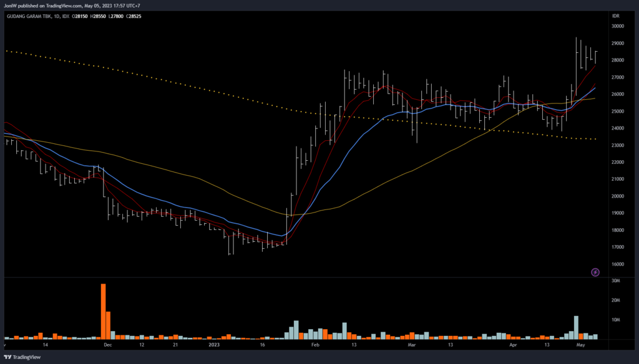Click the May label on time axis

pos(582,344)
